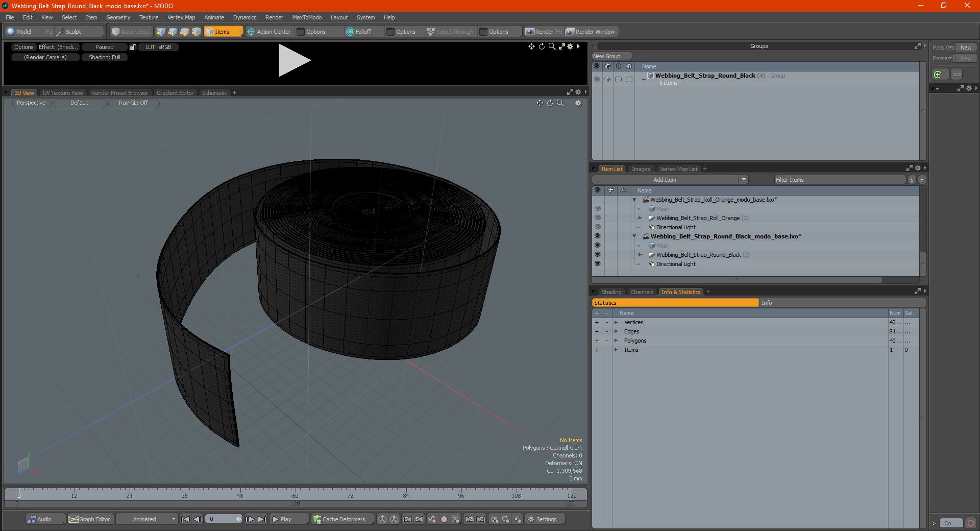Toggle visibility of upper Directional Light
Screen dimensions: 980x531
click(598, 227)
